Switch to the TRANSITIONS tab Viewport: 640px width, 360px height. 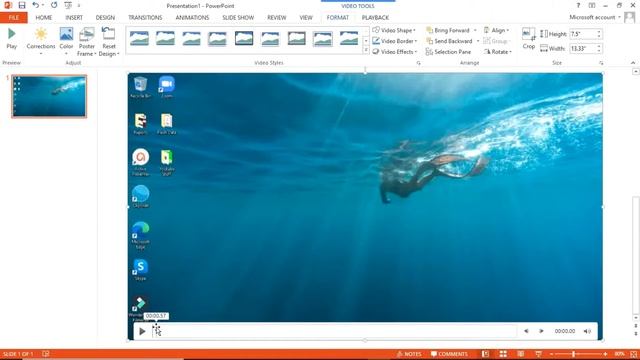(x=145, y=18)
